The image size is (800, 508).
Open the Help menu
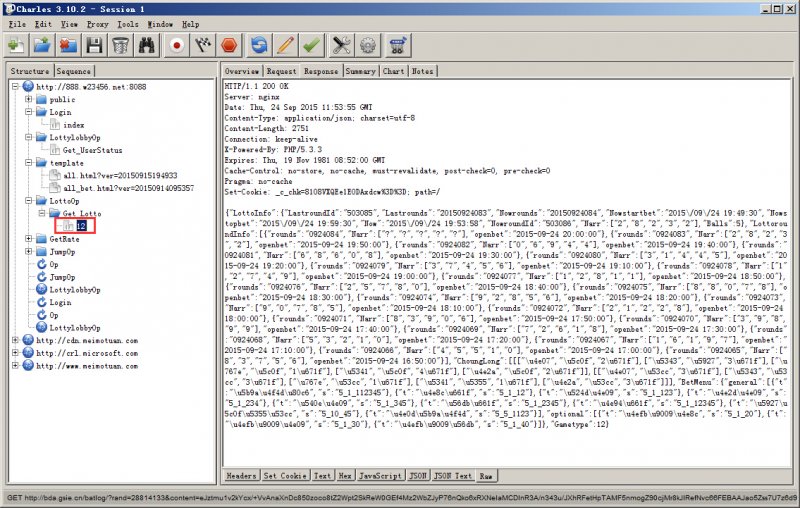191,24
